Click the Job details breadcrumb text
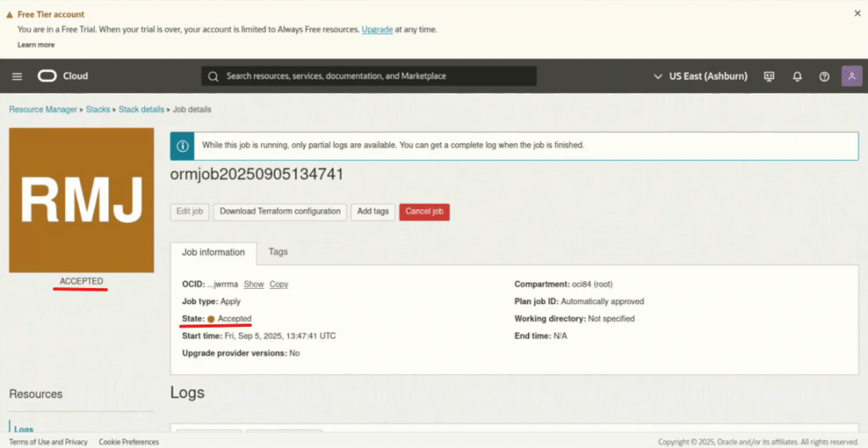Image resolution: width=868 pixels, height=448 pixels. click(192, 109)
